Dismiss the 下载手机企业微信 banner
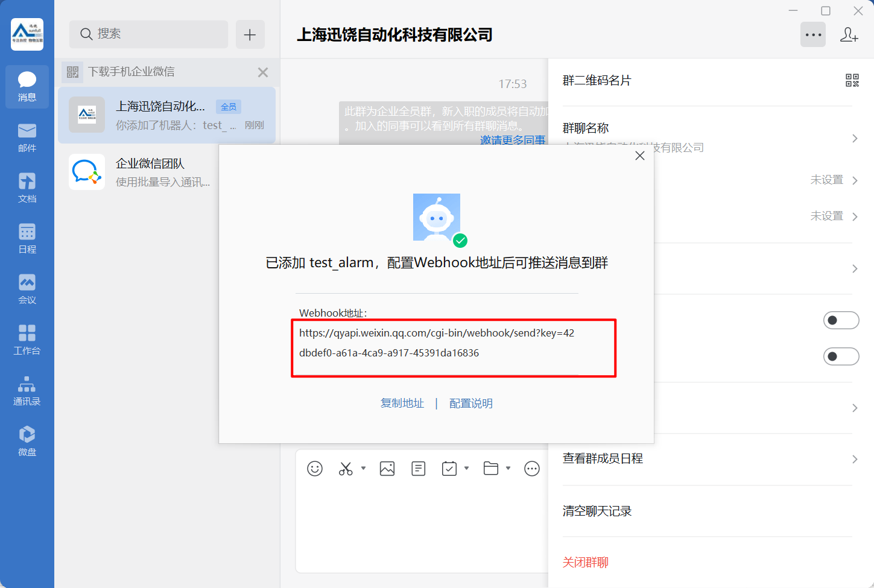The height and width of the screenshot is (588, 874). point(263,72)
